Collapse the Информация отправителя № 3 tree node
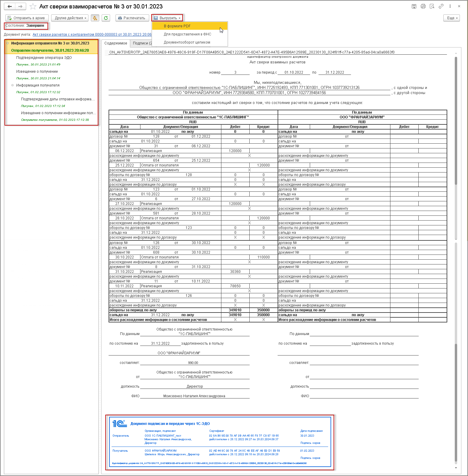 click(8, 43)
